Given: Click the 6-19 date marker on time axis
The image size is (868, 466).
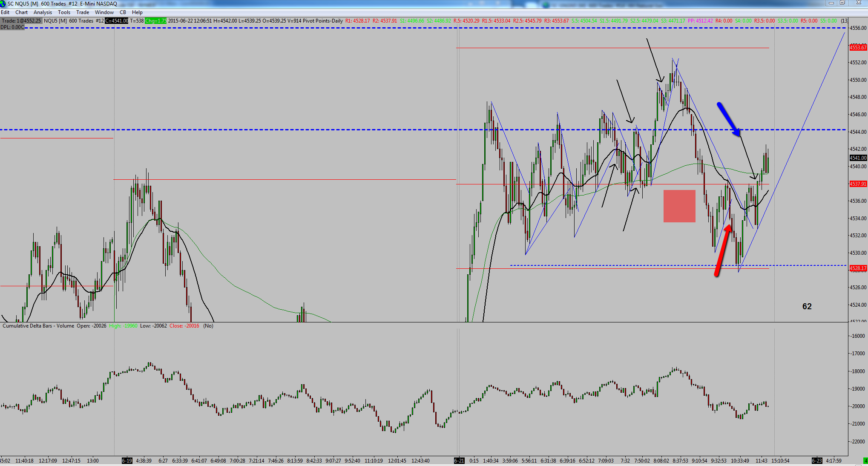Looking at the screenshot, I should coord(127,461).
